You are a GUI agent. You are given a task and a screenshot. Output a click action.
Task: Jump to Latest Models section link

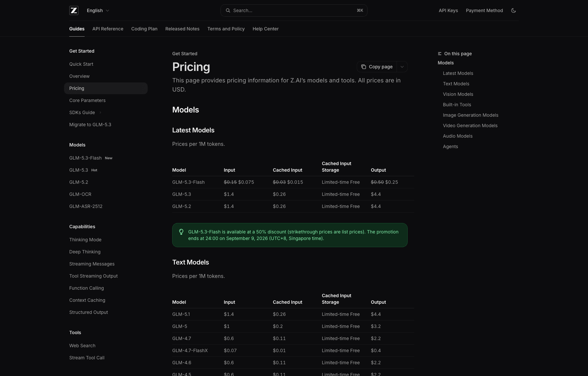coord(458,73)
